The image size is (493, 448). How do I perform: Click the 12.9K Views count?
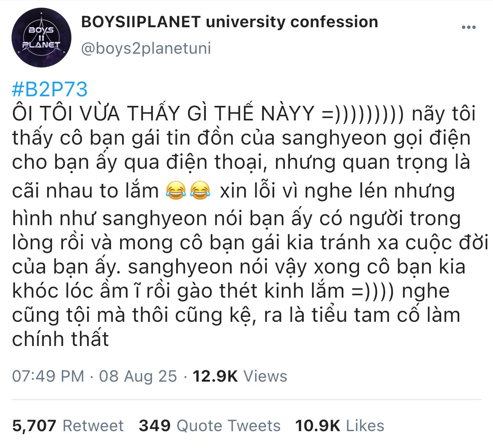[240, 376]
